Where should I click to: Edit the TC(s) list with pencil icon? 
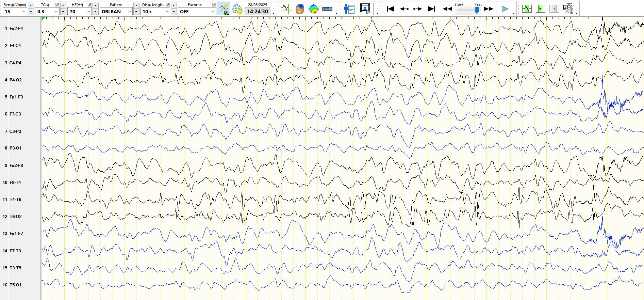tap(57, 5)
